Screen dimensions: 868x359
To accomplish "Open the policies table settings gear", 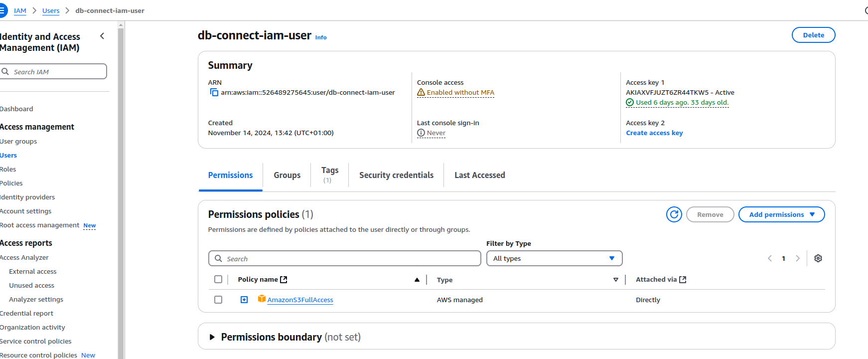I will point(818,258).
